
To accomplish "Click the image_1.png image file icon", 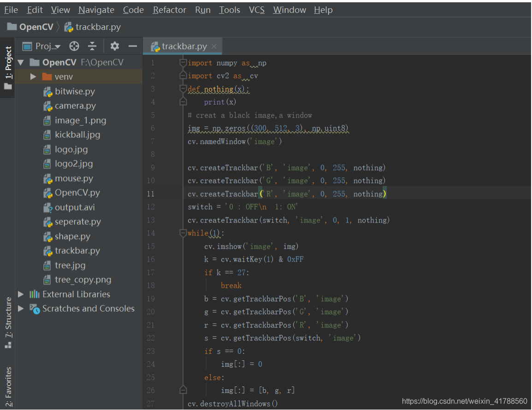I will pos(47,121).
